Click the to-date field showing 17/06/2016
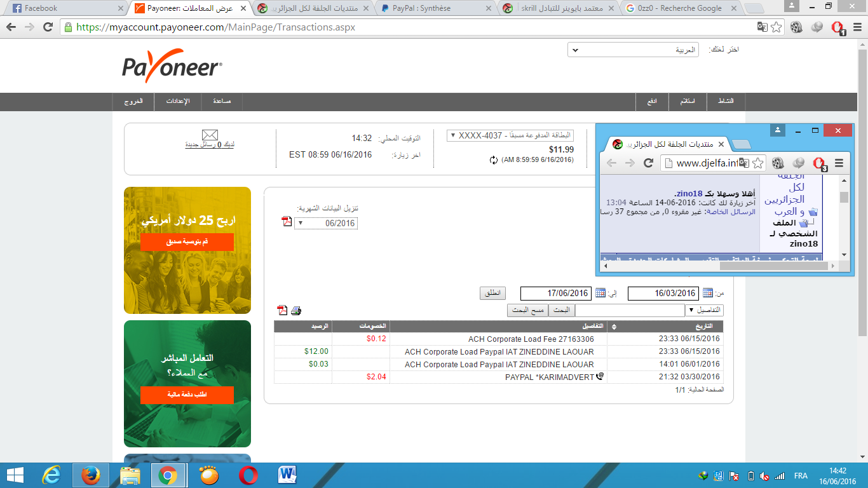The height and width of the screenshot is (488, 868). click(x=555, y=294)
